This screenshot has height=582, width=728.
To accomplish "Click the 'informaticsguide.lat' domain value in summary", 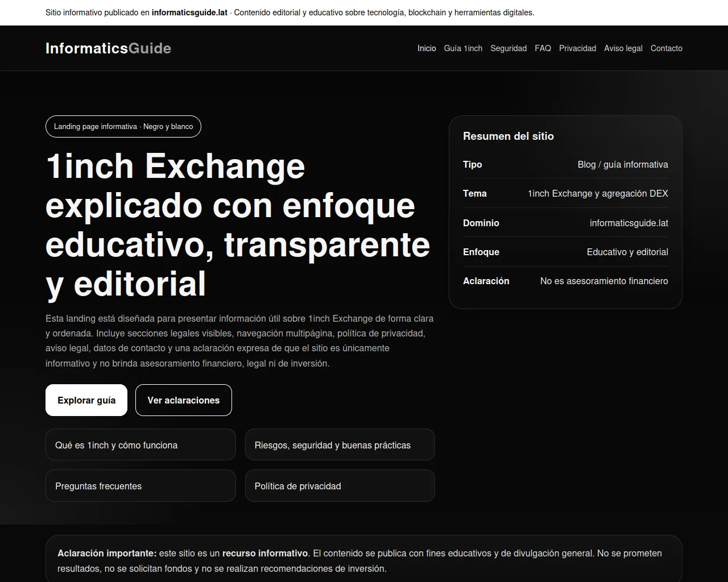I will (629, 223).
